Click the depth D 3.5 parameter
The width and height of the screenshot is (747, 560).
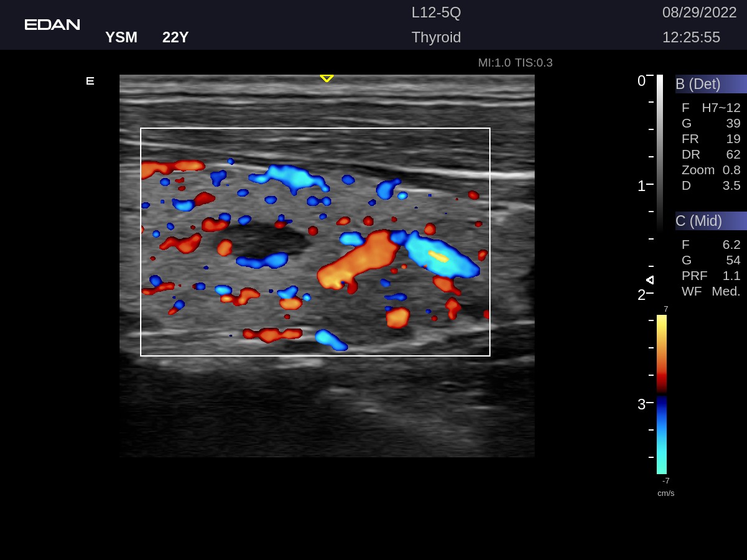click(x=710, y=185)
